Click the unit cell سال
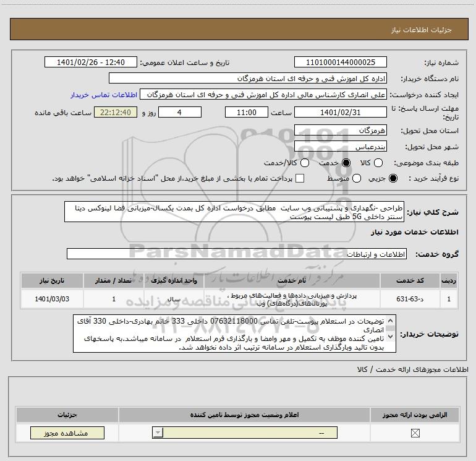The image size is (476, 461). 174,299
